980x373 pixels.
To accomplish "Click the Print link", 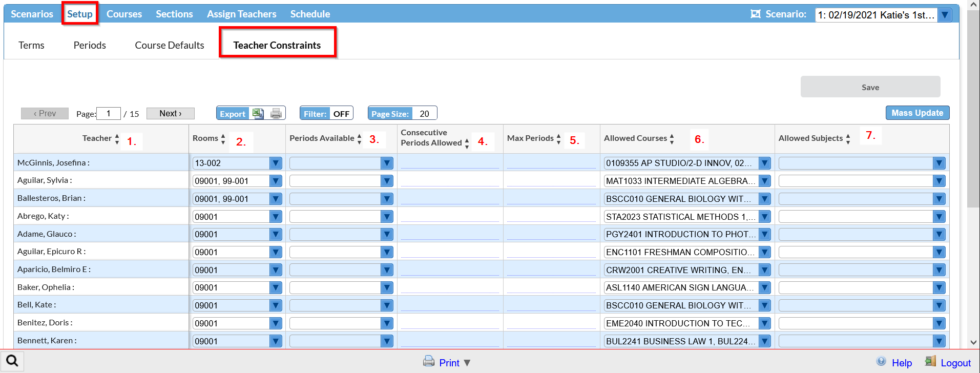I will (x=449, y=363).
